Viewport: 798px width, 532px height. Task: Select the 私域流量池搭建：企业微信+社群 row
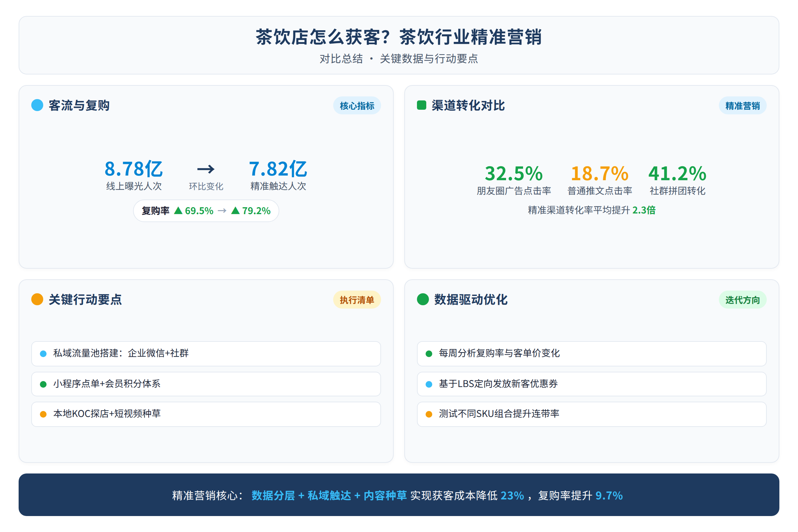click(206, 354)
